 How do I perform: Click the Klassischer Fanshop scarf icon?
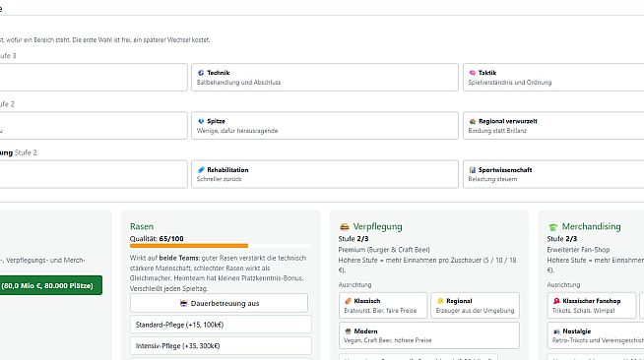point(556,301)
